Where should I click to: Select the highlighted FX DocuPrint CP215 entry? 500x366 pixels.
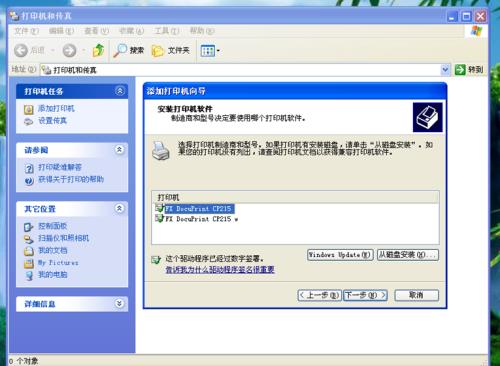pos(199,209)
